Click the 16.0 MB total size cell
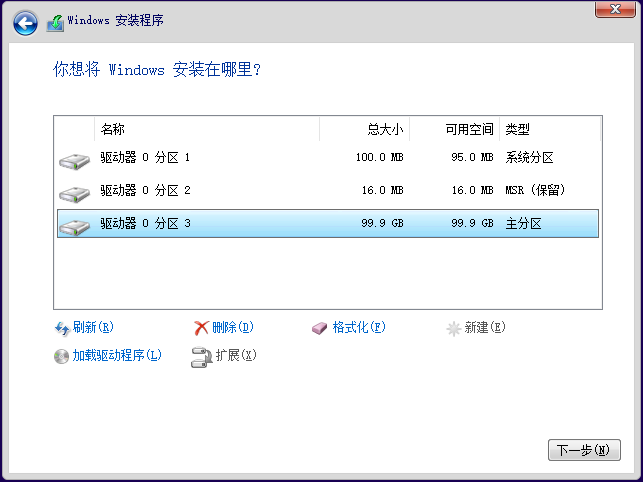 pos(382,190)
